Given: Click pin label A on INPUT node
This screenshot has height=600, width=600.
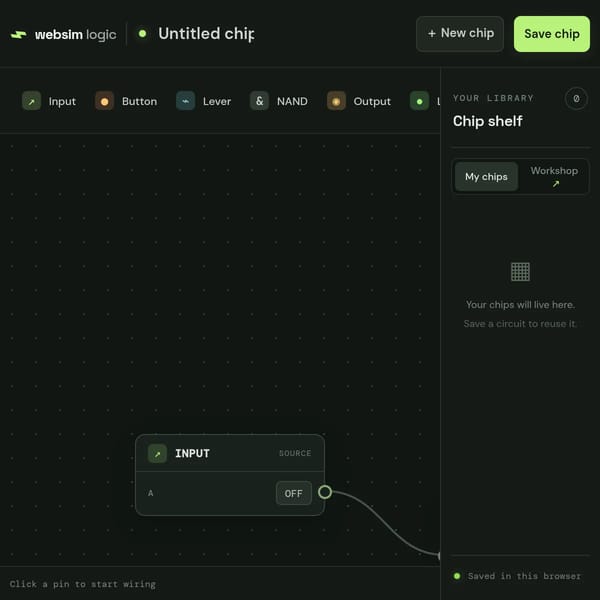Looking at the screenshot, I should pos(150,493).
